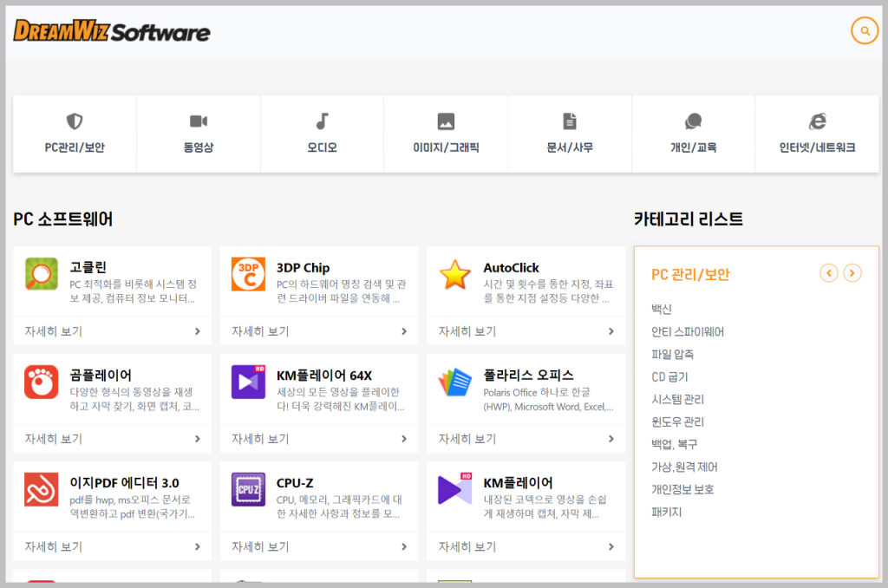The width and height of the screenshot is (888, 588).
Task: Click 자세히 보기 under KM플레이어 64X
Action: click(260, 439)
